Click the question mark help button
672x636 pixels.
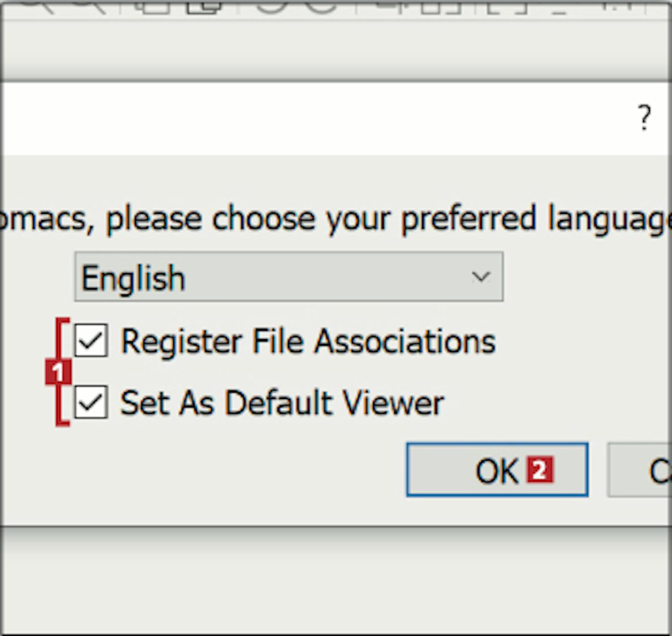[644, 117]
